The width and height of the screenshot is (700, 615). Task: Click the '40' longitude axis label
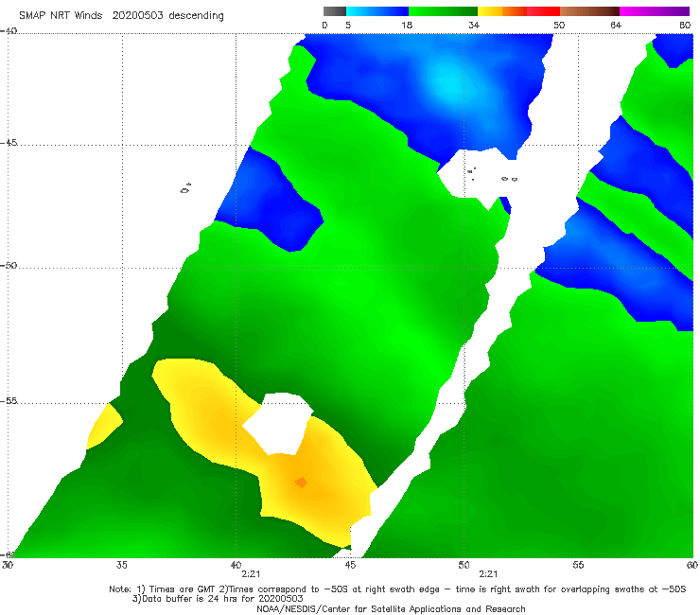tap(236, 565)
